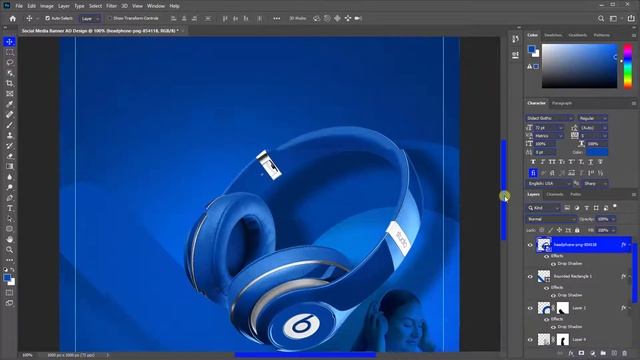The height and width of the screenshot is (360, 640).
Task: Delete layer using the trash icon
Action: (624, 353)
